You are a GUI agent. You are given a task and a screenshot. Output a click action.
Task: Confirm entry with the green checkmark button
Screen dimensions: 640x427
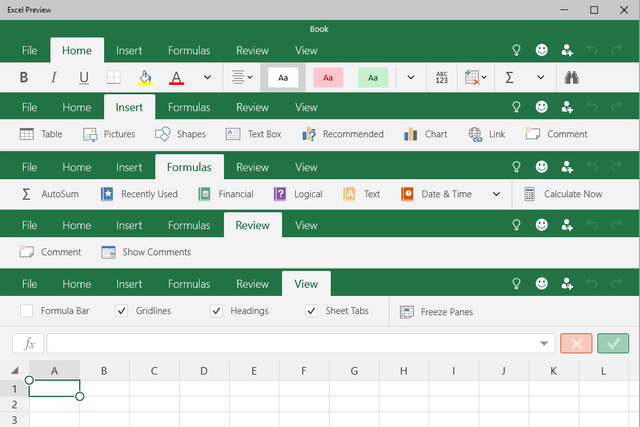[613, 343]
